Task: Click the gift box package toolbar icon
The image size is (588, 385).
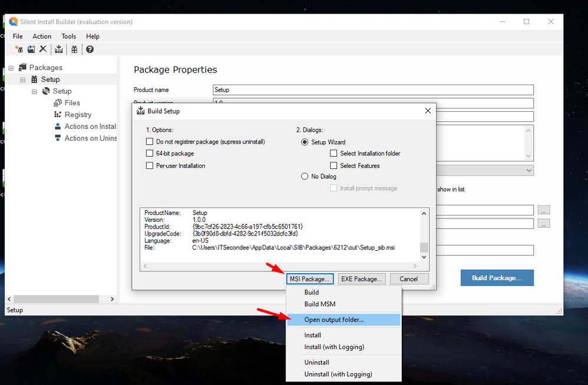Action: [x=74, y=49]
